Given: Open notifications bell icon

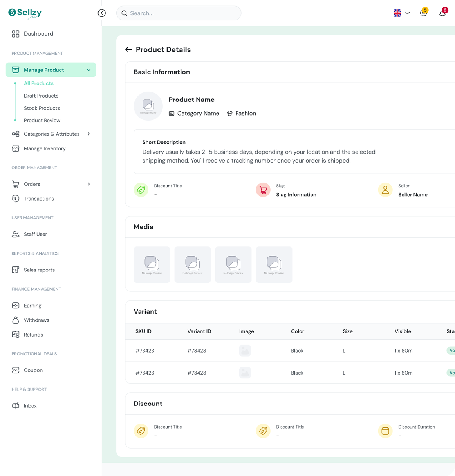Looking at the screenshot, I should tap(442, 13).
